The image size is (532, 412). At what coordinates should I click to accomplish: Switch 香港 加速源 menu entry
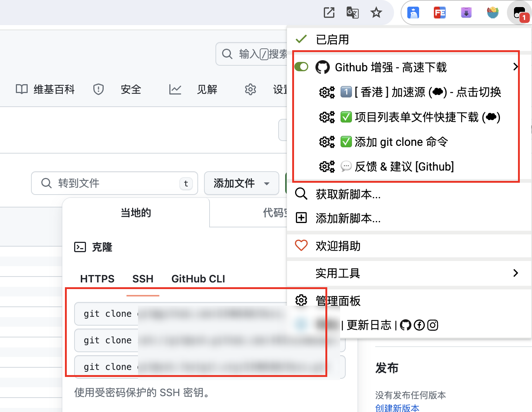(410, 92)
